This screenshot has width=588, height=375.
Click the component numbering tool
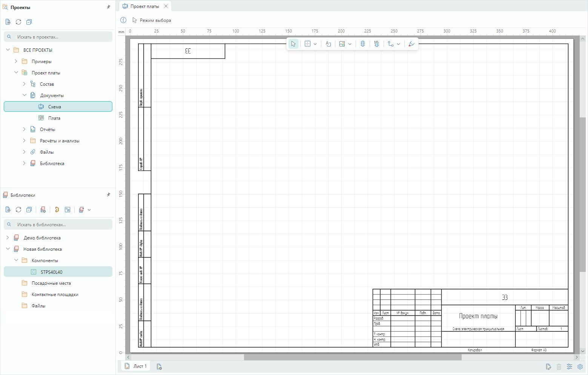[x=376, y=44]
